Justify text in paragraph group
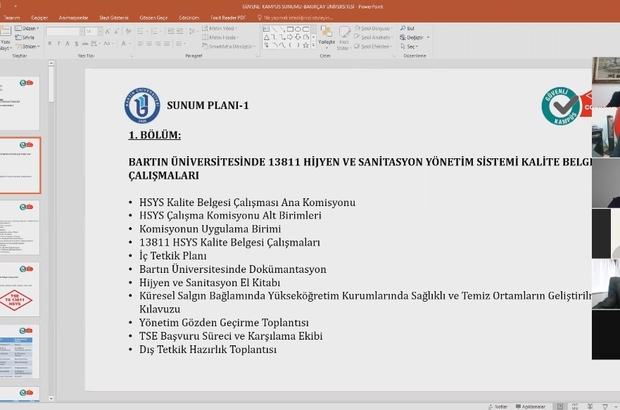 166,43
